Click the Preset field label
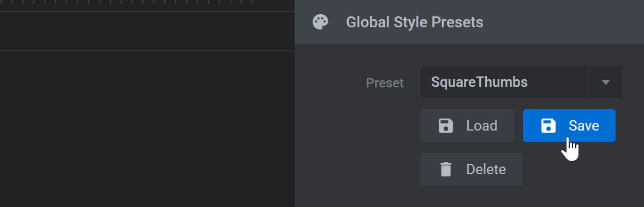Screen dimensions: 644x207 coord(385,83)
